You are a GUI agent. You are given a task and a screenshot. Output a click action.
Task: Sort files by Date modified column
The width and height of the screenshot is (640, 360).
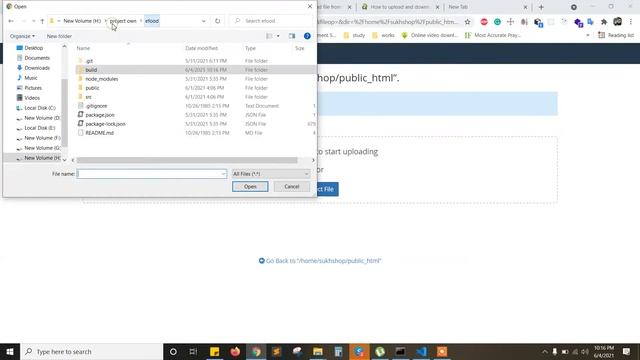201,48
